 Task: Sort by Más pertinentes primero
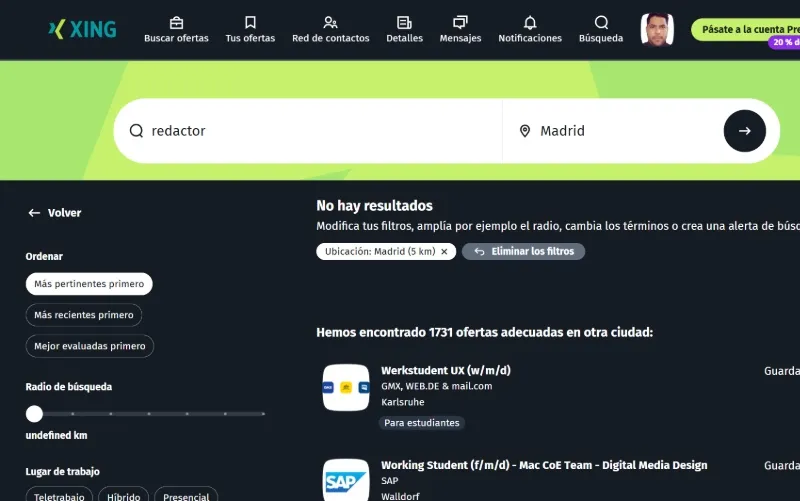coord(89,284)
